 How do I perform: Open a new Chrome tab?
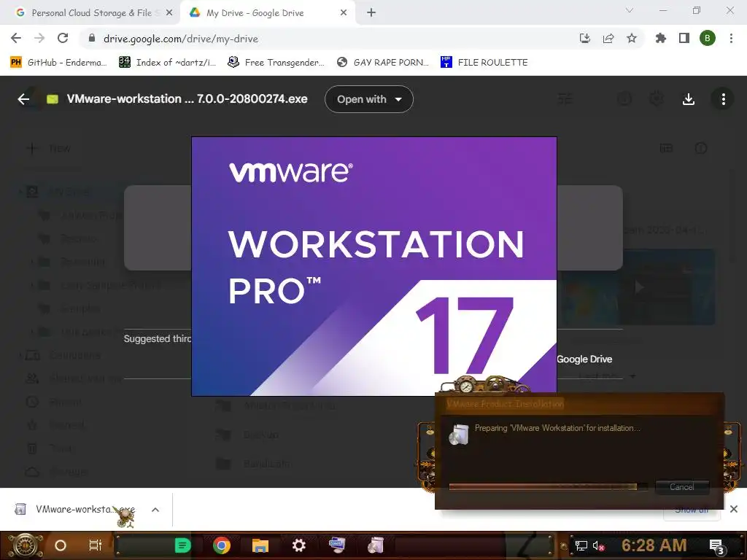[371, 13]
